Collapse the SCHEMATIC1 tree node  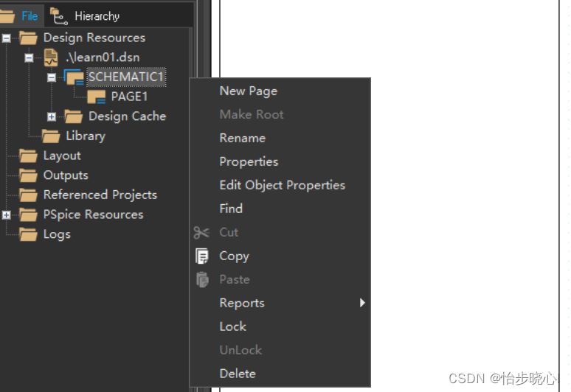coord(52,77)
